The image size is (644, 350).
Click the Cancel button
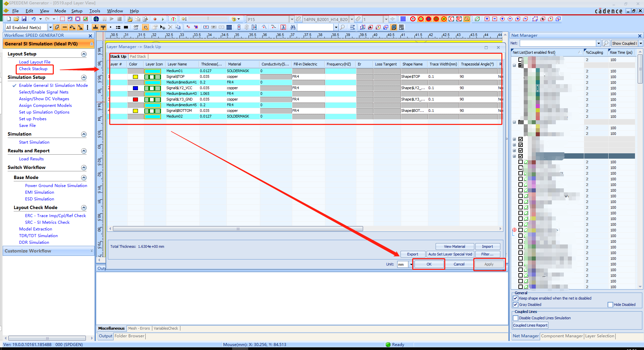tap(459, 264)
